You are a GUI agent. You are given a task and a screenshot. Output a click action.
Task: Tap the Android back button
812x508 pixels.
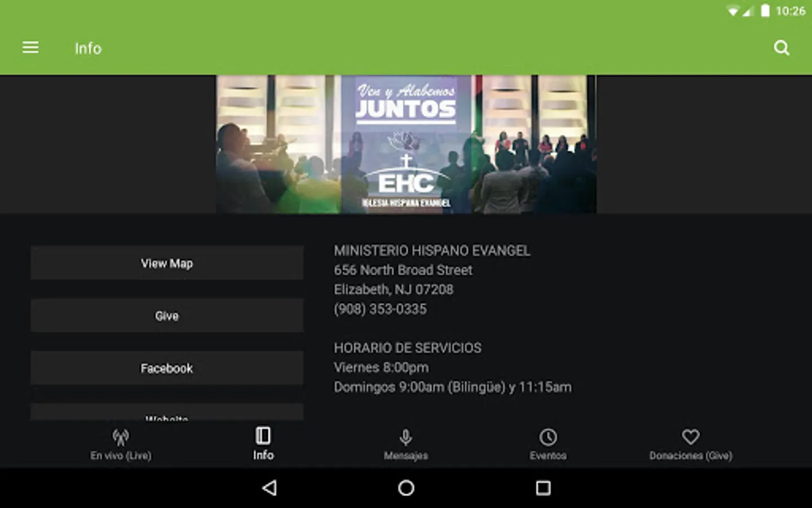point(270,488)
